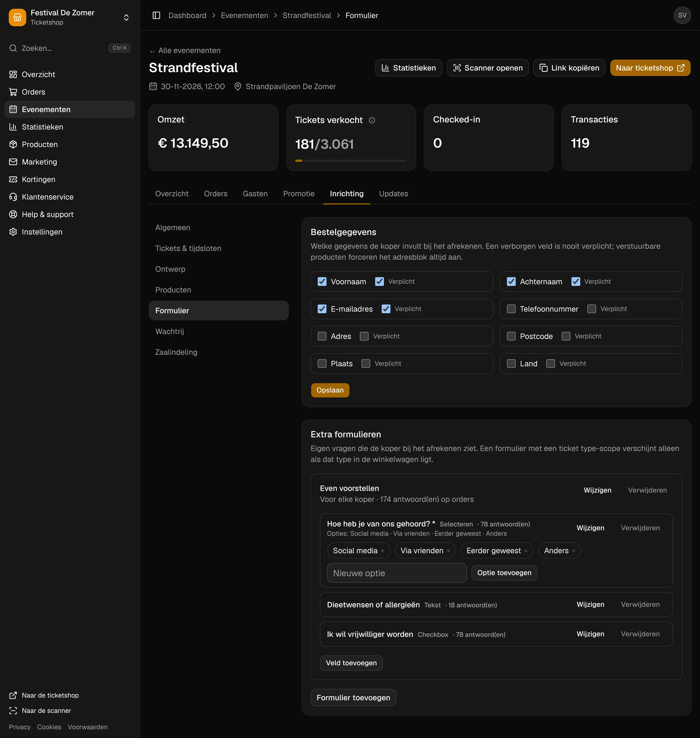
Task: Remove the Via vrienden option chip
Action: pos(448,551)
